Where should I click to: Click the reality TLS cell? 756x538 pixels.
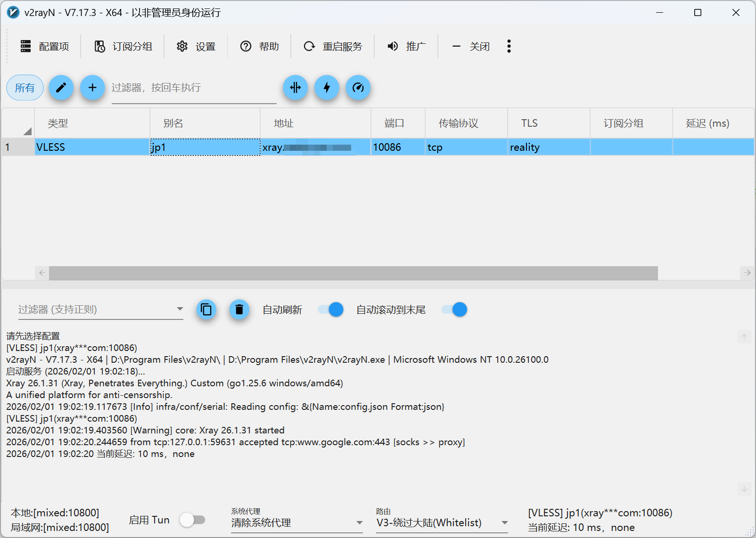click(549, 147)
